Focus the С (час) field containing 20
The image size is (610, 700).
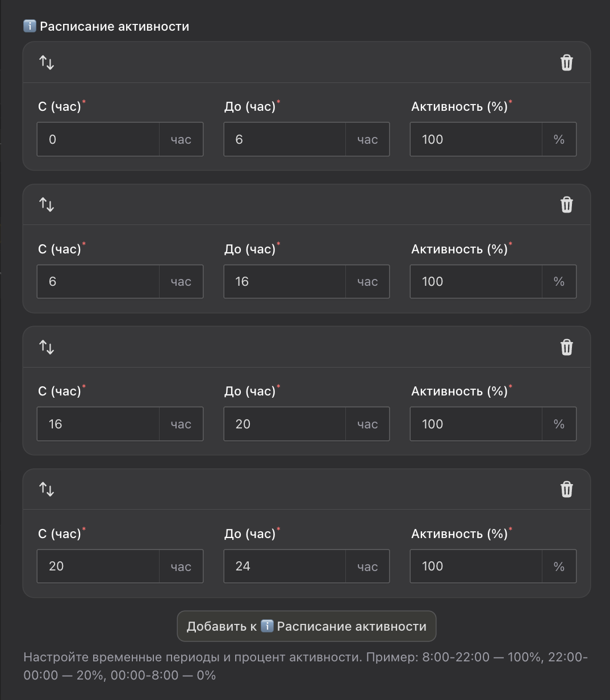98,566
